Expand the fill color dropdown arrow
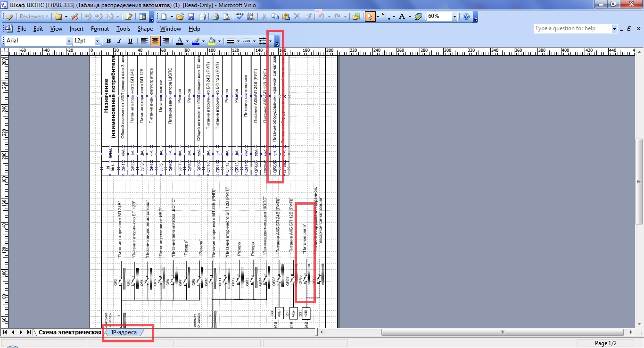Viewport: 644px width, 348px height. pyautogui.click(x=219, y=41)
